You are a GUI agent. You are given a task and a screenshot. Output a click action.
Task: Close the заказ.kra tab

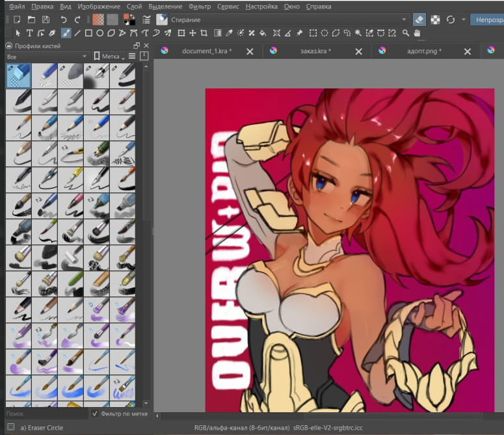coord(359,51)
